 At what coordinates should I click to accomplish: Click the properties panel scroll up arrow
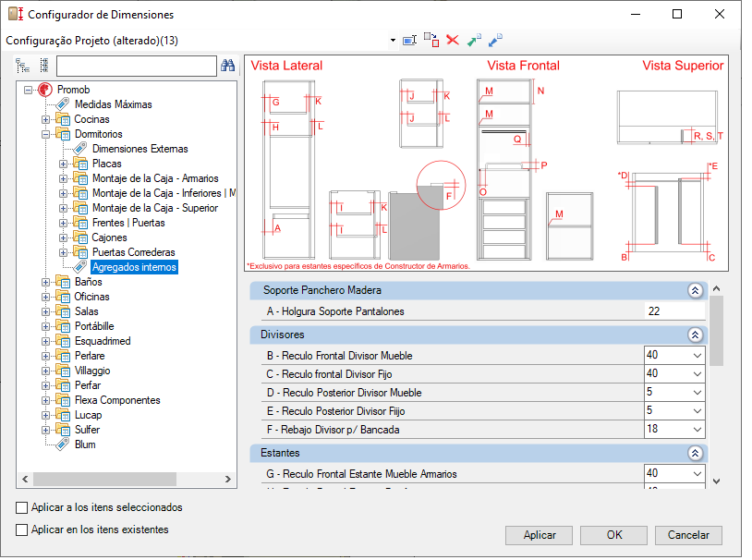717,288
